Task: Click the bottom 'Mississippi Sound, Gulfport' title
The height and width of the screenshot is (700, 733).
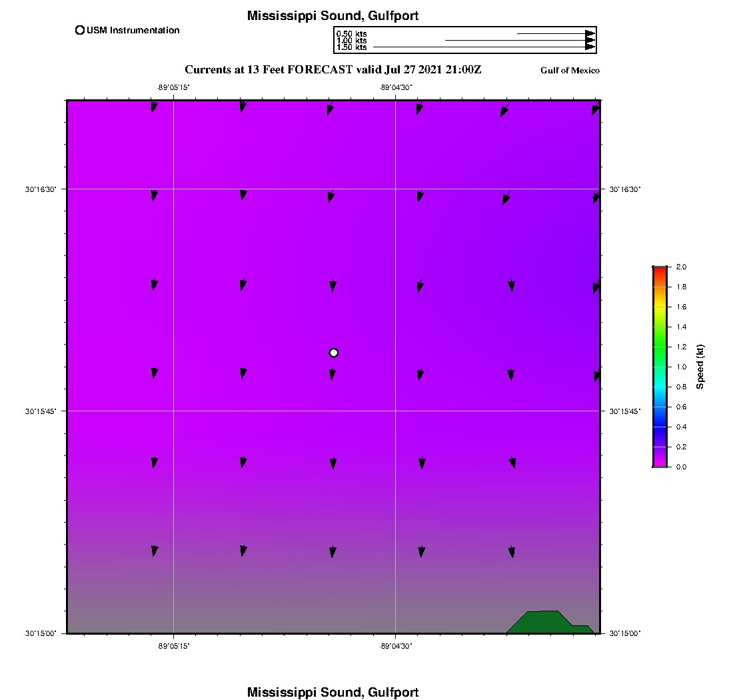Action: [333, 692]
